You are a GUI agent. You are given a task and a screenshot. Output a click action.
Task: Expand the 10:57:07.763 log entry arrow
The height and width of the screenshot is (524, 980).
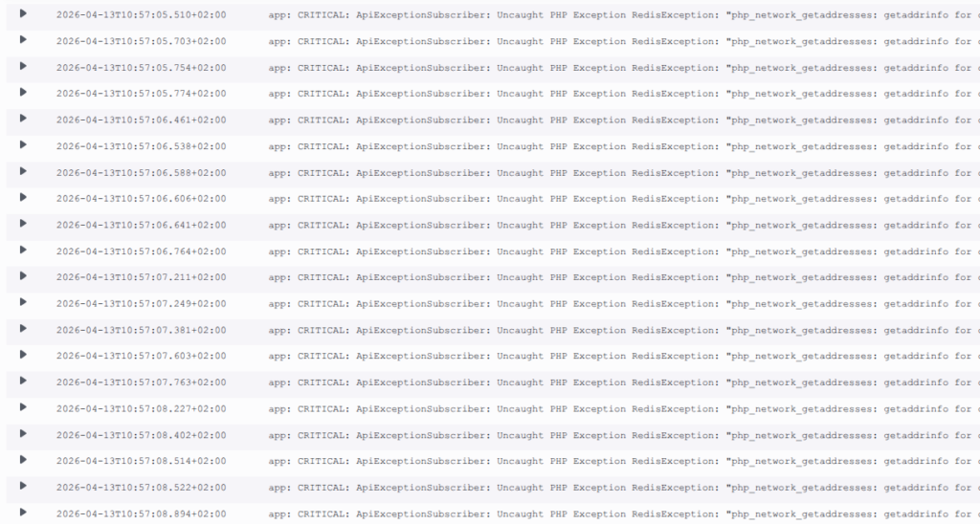[23, 381]
